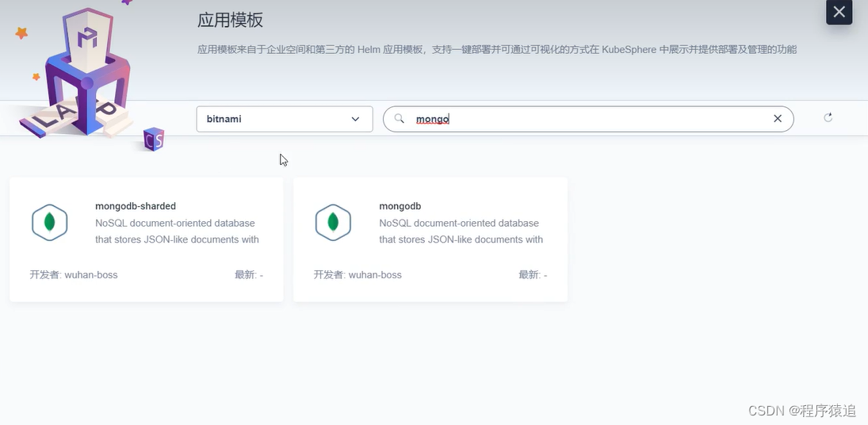The image size is (868, 425).
Task: Close the app template dialog
Action: coord(839,12)
